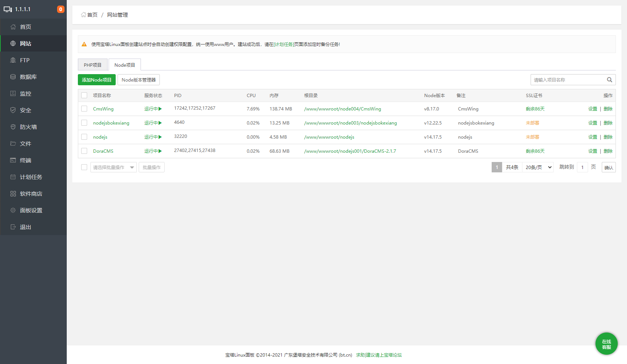Viewport: 627px width, 364px height.
Task: Click the v8.17.0 Node version cell
Action: click(x=432, y=109)
